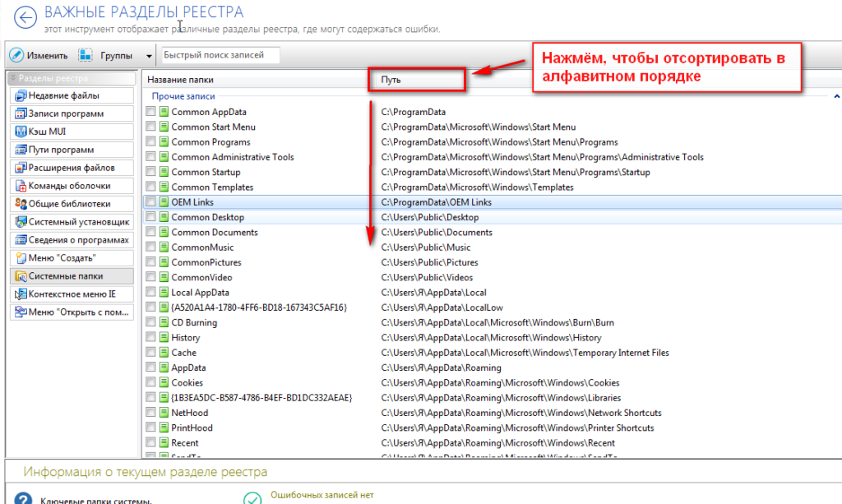Select the Кэш MUI section
The width and height of the screenshot is (842, 504).
70,132
